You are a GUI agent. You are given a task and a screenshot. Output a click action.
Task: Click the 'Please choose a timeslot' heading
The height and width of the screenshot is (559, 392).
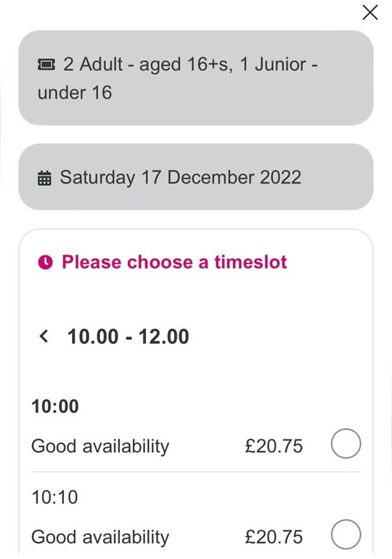click(174, 262)
